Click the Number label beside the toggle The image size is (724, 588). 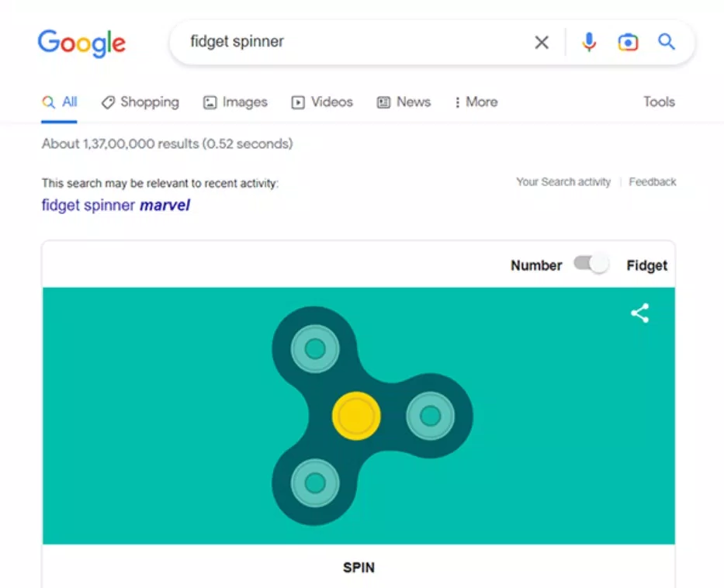pos(535,265)
